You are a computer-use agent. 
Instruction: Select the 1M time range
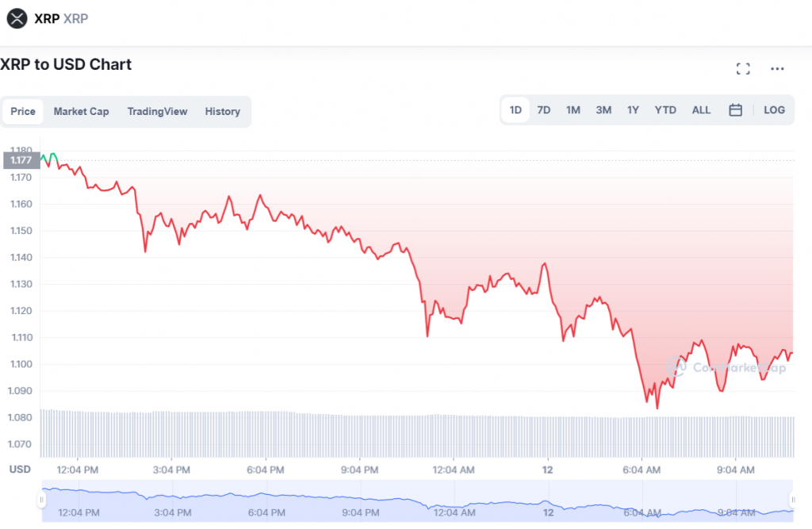click(573, 110)
